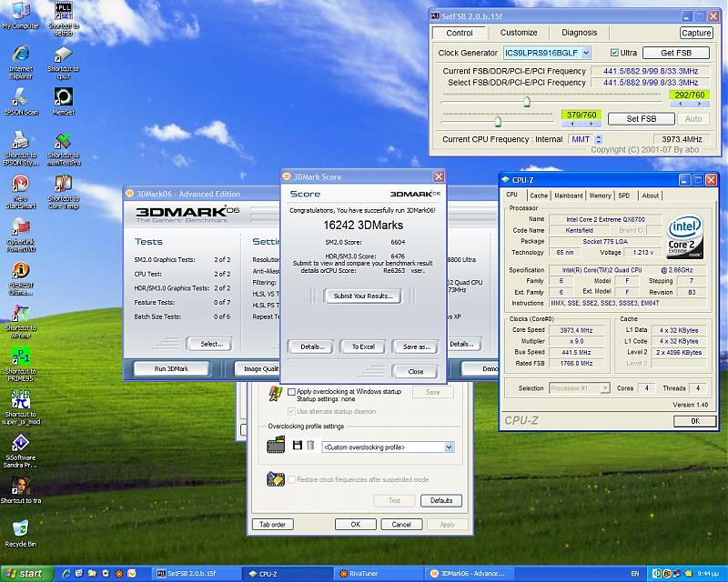
Task: Click Save as in 3DMark Score dialog
Action: pos(417,346)
